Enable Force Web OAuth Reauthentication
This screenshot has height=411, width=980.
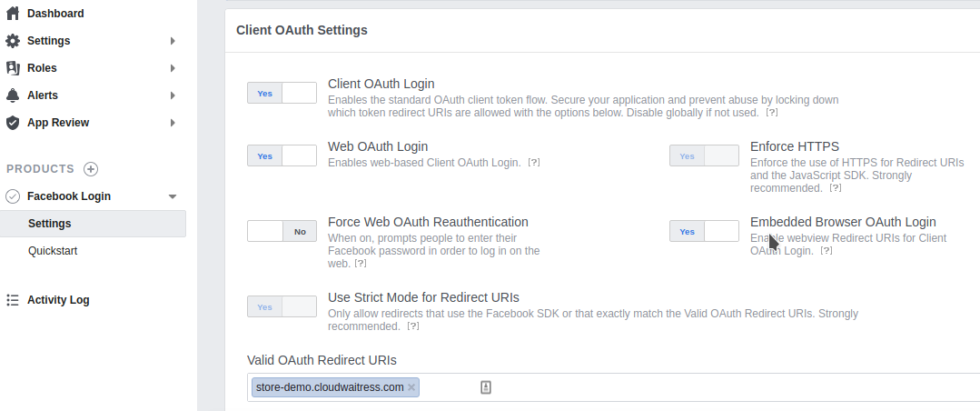click(282, 231)
